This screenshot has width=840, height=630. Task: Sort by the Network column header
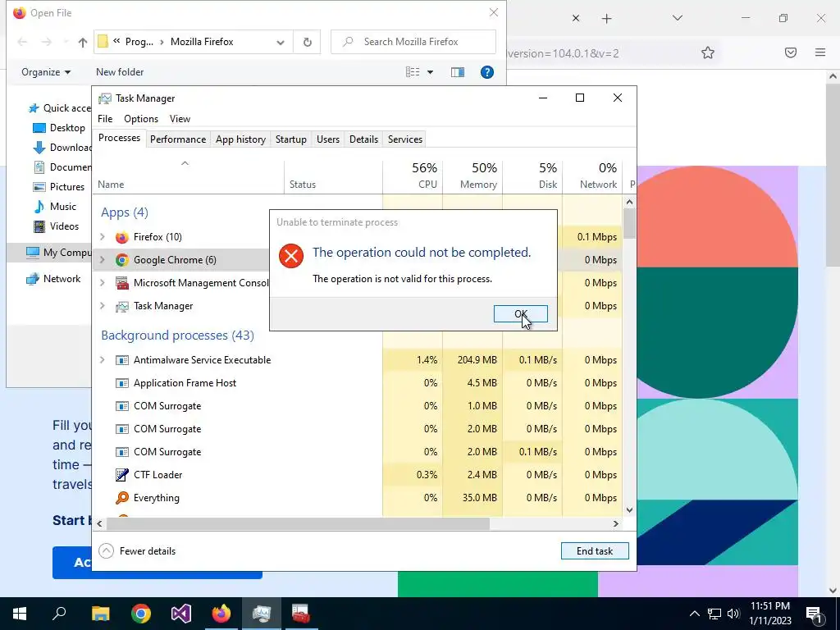[x=592, y=177]
